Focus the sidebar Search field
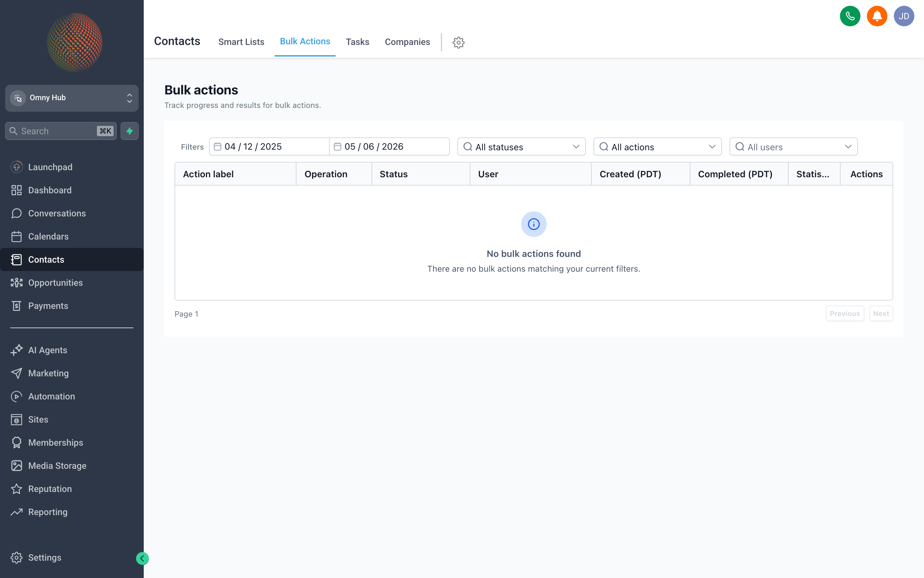924x578 pixels. click(61, 131)
